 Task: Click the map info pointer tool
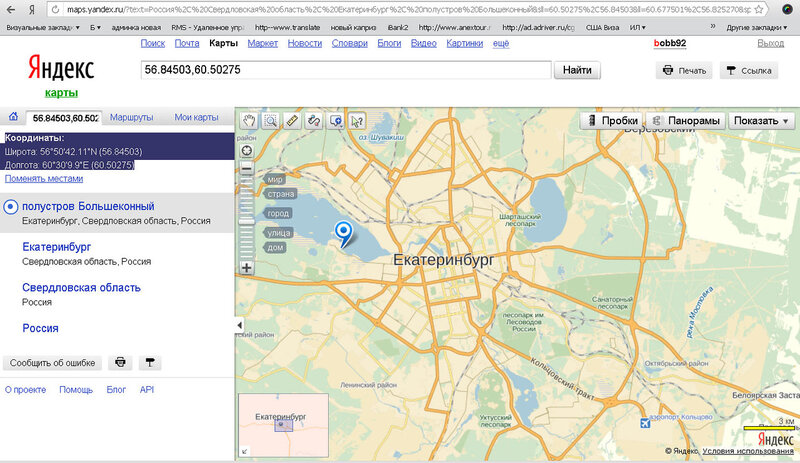pos(357,121)
